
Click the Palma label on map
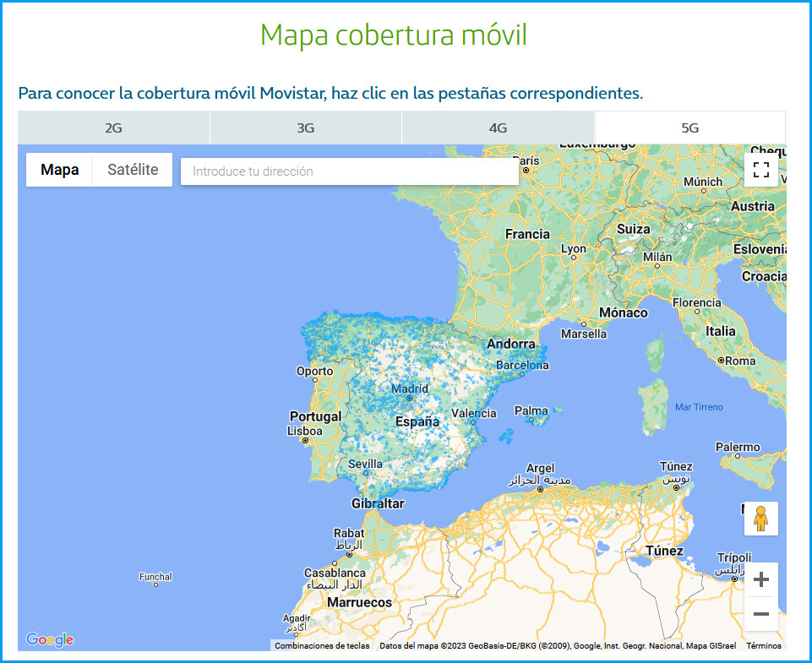click(531, 410)
